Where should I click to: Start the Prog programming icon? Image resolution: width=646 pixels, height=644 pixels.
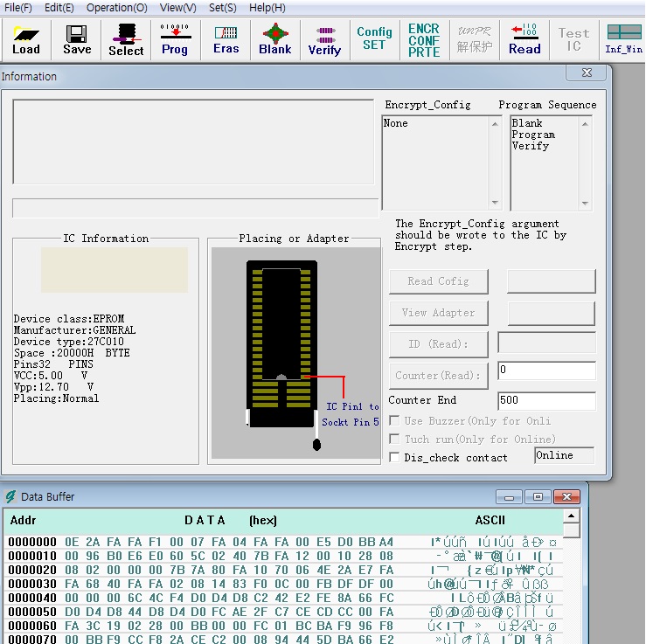175,40
